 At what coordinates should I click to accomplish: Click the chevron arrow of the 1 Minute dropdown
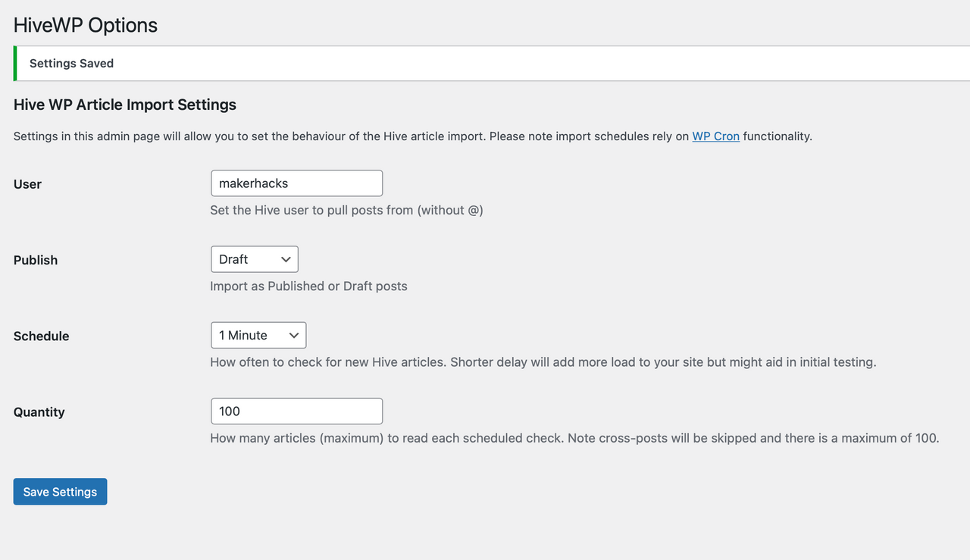pyautogui.click(x=293, y=335)
